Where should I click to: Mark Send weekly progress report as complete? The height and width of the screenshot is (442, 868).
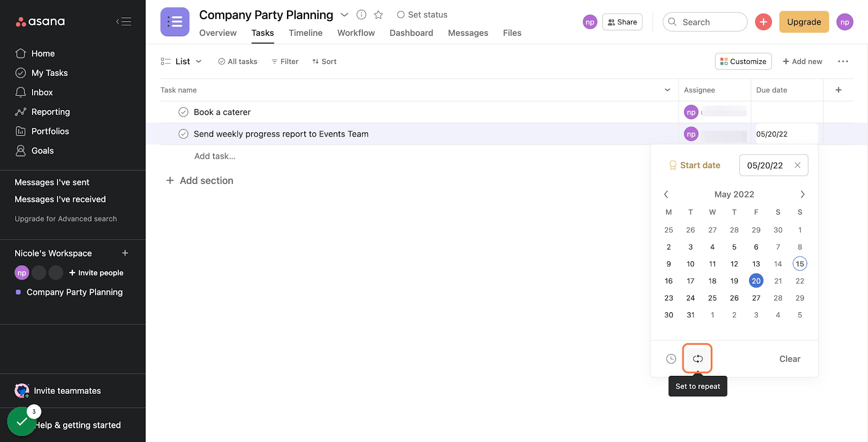tap(183, 134)
